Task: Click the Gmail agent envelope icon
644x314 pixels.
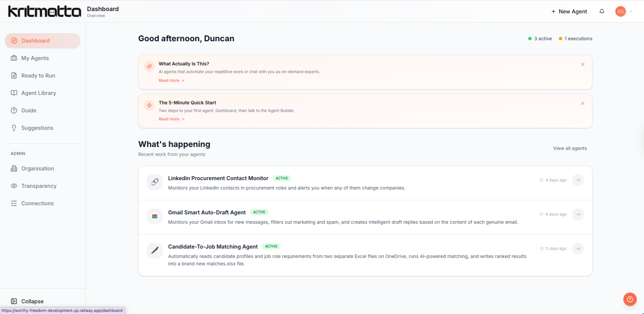Action: coord(155,216)
